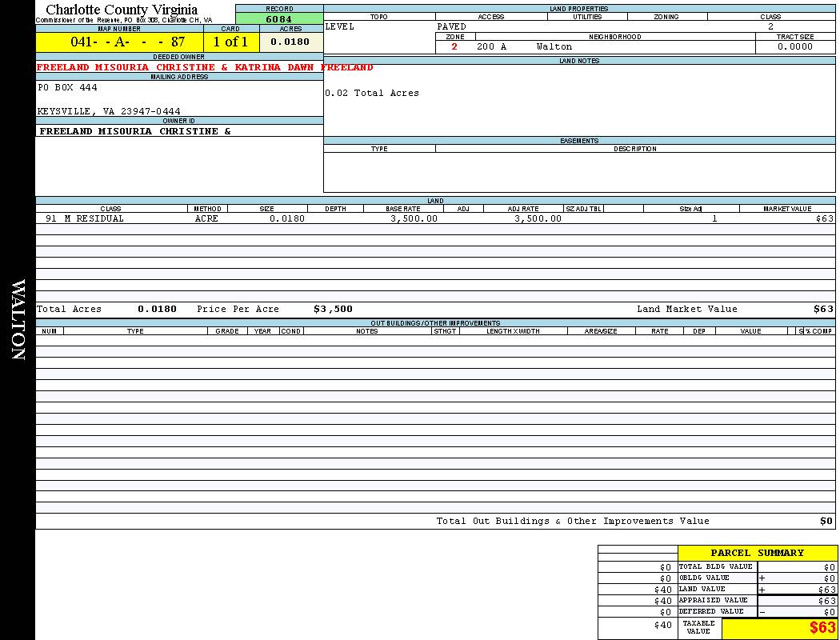Click the red deeded owner name
The image size is (840, 640).
click(x=205, y=68)
